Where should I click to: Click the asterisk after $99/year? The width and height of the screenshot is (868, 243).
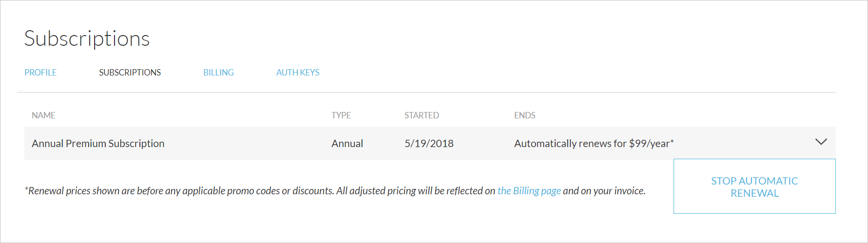(672, 142)
